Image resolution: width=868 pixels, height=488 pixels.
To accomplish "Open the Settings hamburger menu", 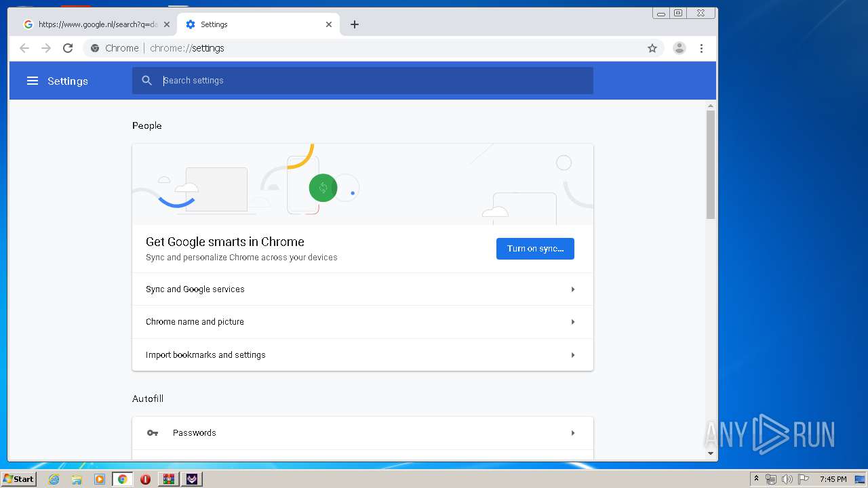I will (x=32, y=81).
